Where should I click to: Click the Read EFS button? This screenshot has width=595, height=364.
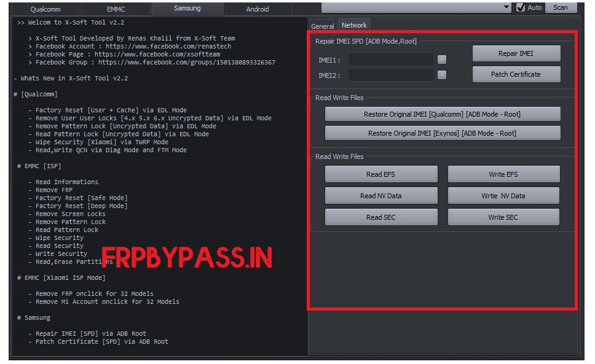tap(381, 174)
